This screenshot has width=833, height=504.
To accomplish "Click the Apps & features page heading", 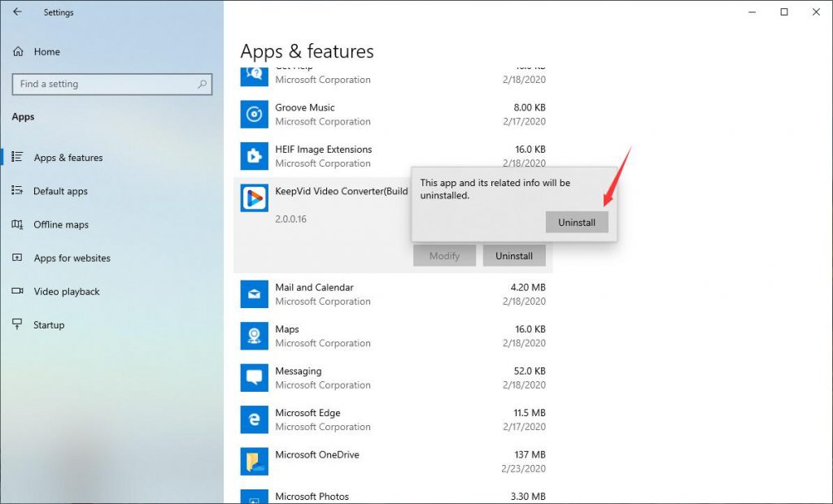I will coord(307,51).
